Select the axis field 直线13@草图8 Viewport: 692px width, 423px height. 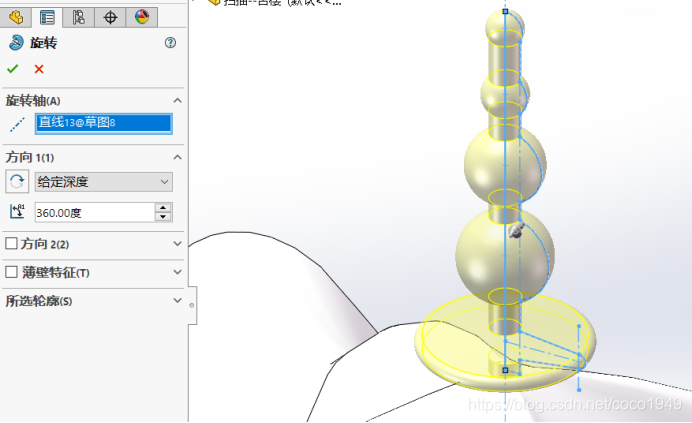tap(104, 123)
